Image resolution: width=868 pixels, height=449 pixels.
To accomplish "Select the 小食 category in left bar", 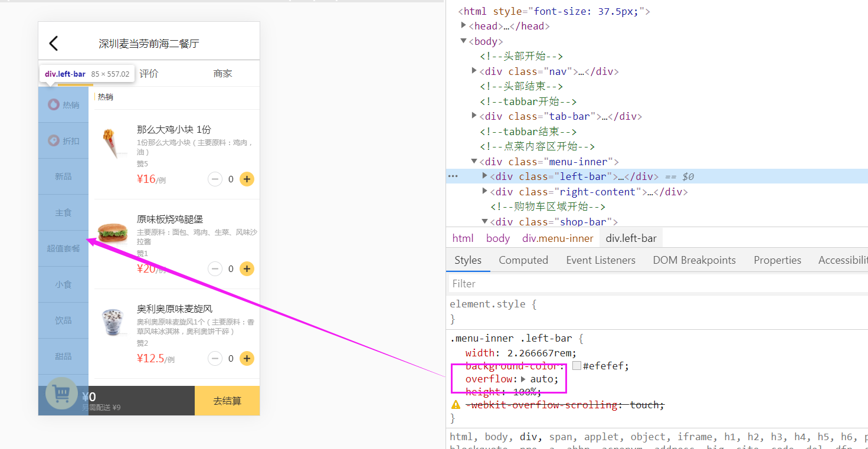I will coord(63,284).
